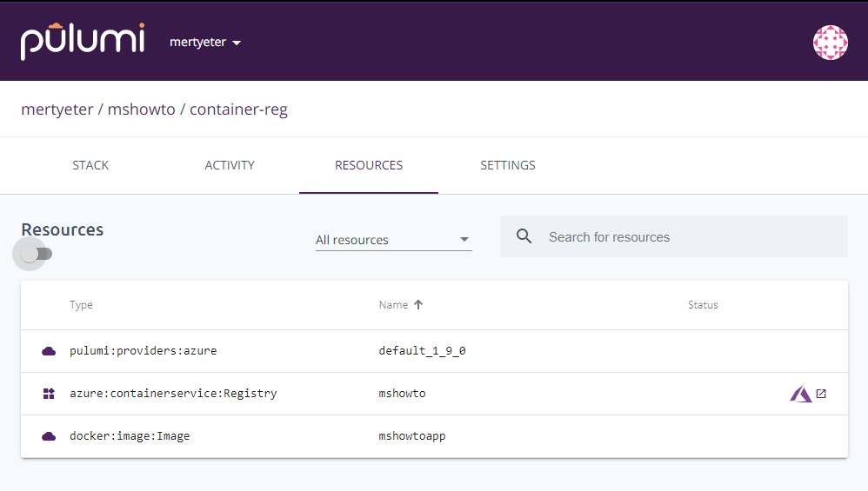The image size is (868, 491).
Task: Click the Azure portal logo icon
Action: pyautogui.click(x=800, y=394)
